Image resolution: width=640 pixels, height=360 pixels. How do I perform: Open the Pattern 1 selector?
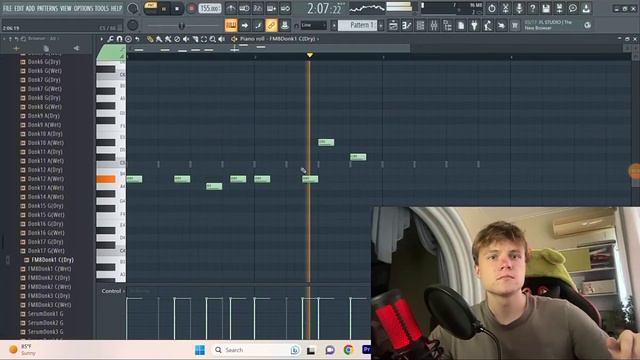358,25
